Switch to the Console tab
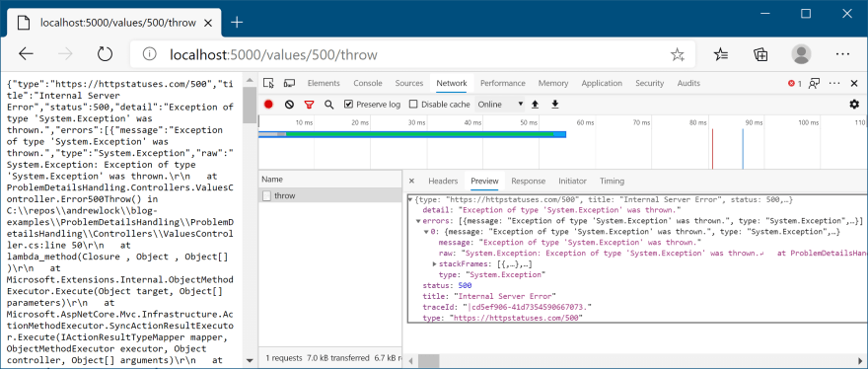This screenshot has width=868, height=369. [368, 83]
